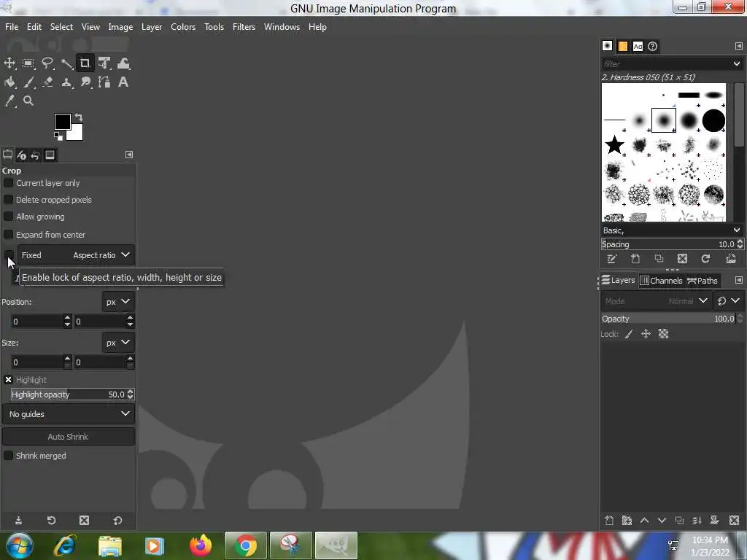Screen dimensions: 747x560
Task: Select the Color Picker tool
Action: [x=9, y=101]
